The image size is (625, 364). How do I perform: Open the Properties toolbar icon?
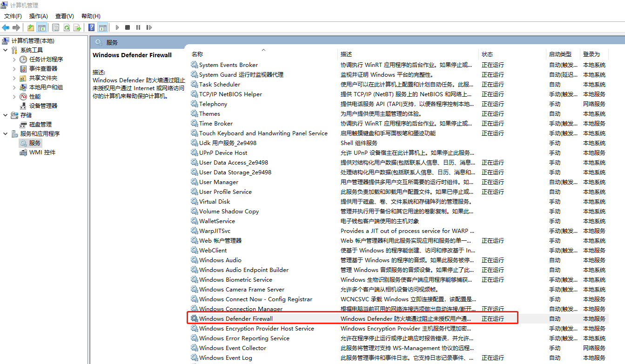[56, 27]
